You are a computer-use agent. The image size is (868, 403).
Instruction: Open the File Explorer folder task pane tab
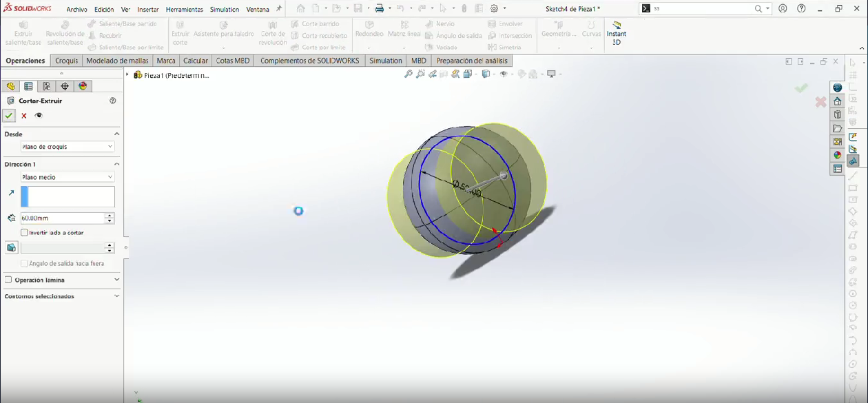click(838, 128)
